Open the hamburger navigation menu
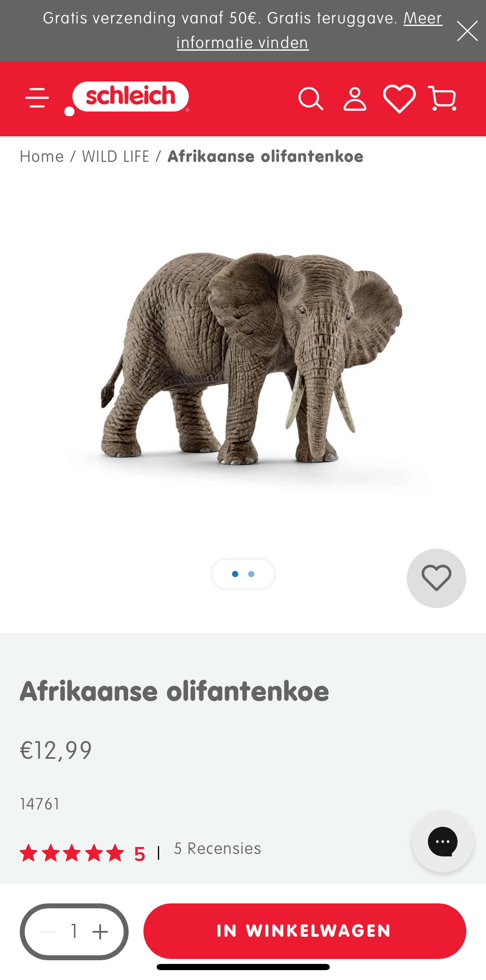Image resolution: width=486 pixels, height=980 pixels. pyautogui.click(x=37, y=98)
